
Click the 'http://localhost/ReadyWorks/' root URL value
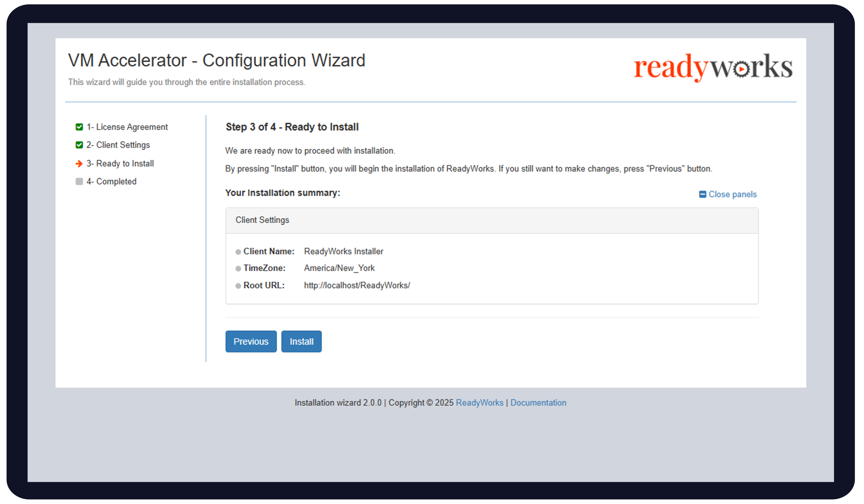click(x=357, y=285)
